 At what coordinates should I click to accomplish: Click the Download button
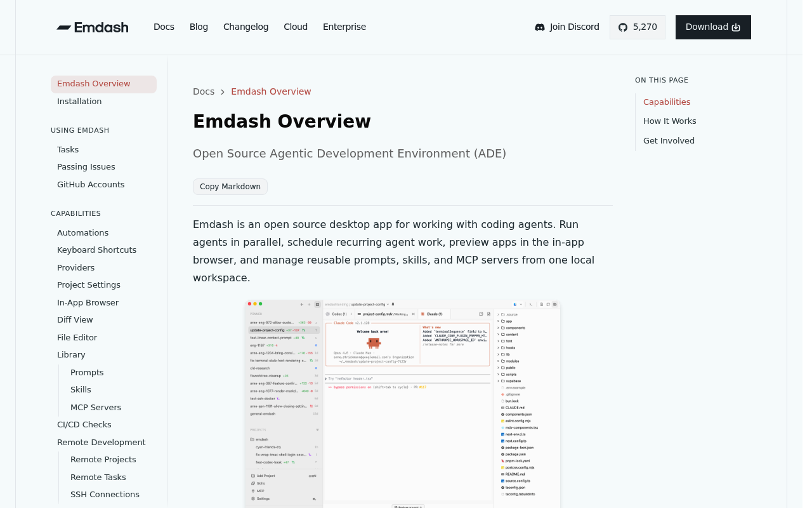pyautogui.click(x=713, y=27)
